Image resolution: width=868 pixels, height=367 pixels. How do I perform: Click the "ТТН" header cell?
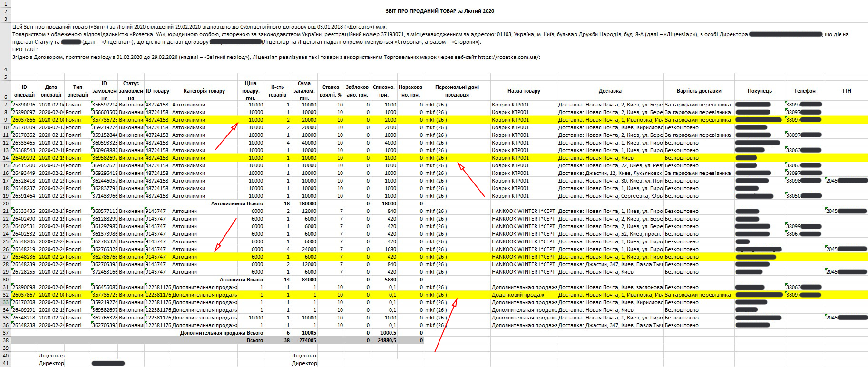(x=846, y=91)
